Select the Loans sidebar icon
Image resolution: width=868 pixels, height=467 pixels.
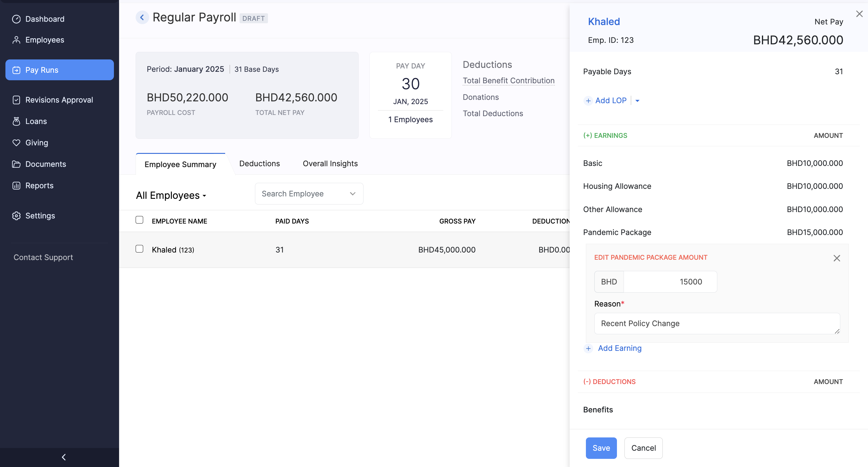17,121
